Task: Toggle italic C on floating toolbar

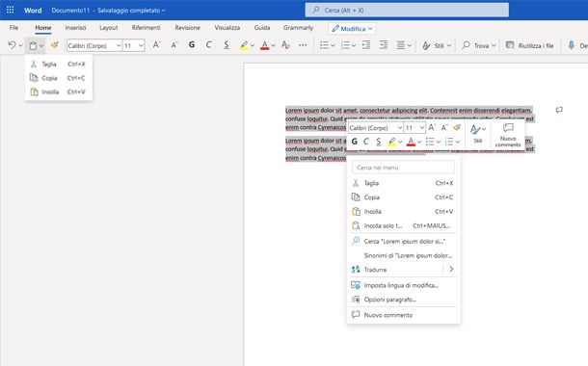Action: tap(366, 142)
